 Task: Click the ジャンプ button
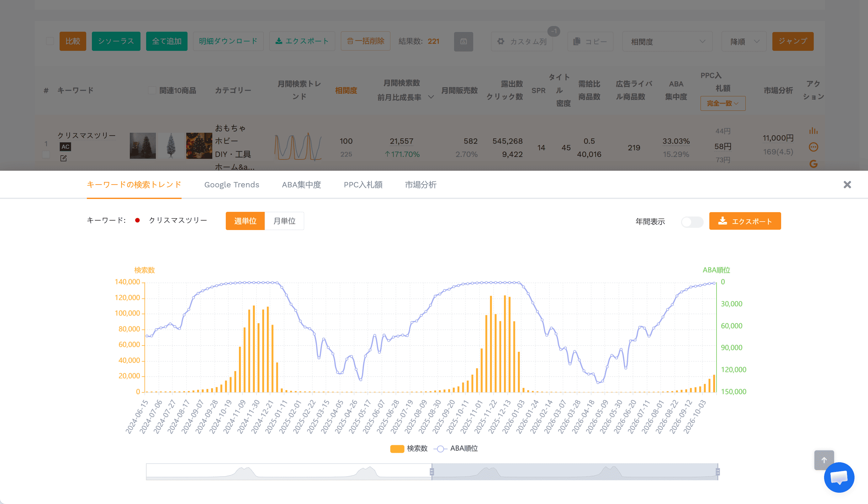tap(792, 41)
